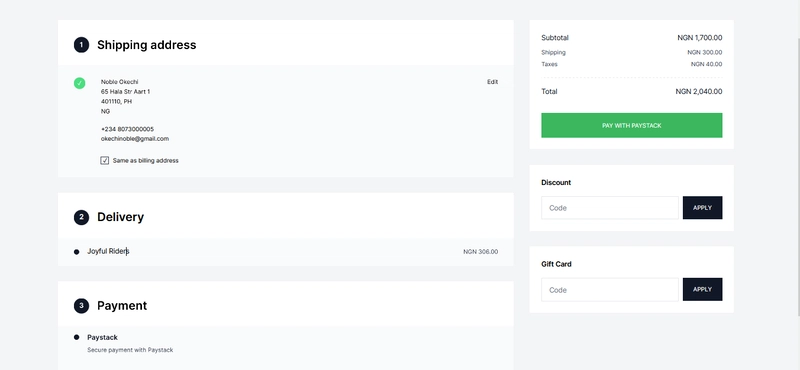Click the Total amount NGN 2,040.00
Screen dimensions: 800x370
(698, 91)
